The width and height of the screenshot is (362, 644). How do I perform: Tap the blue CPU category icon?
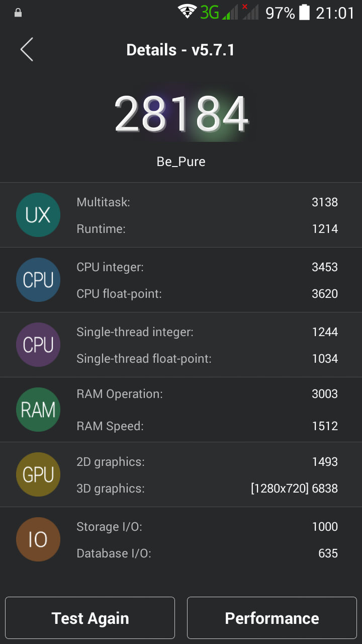click(38, 280)
